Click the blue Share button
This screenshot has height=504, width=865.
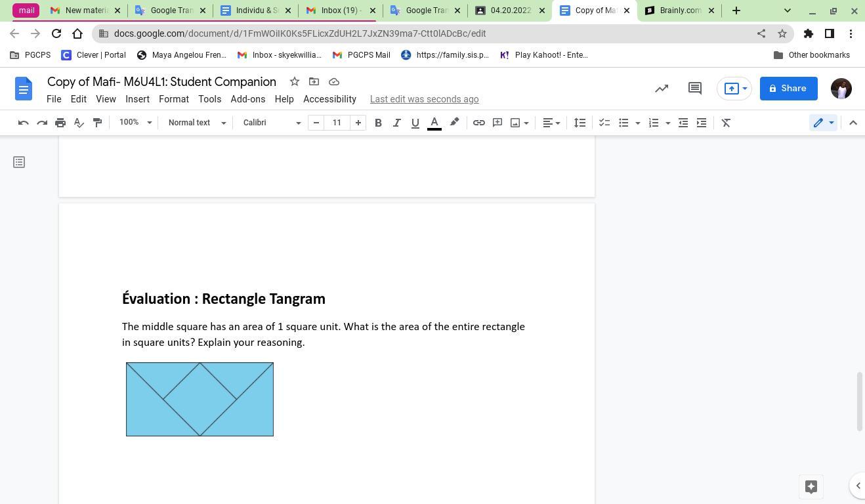coord(788,89)
